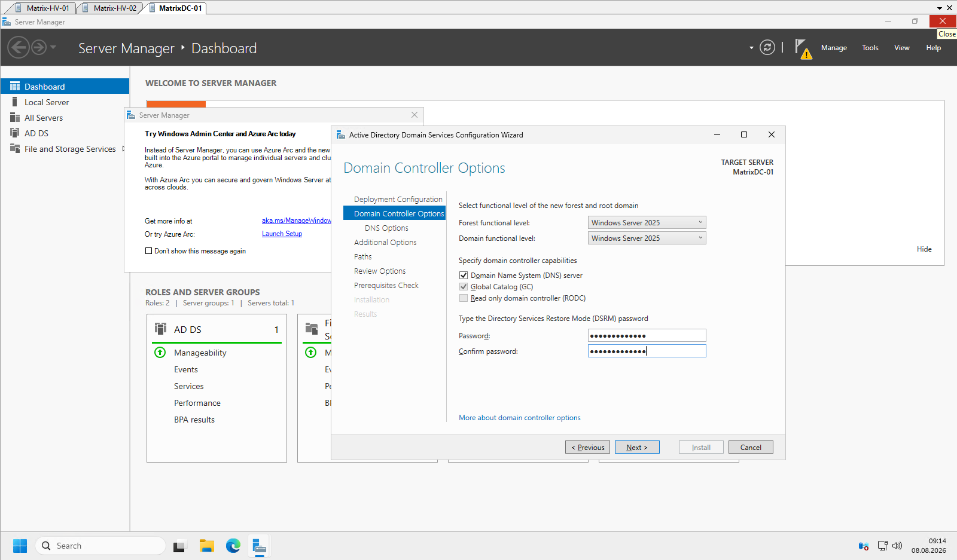Launch Microsoft Edge from the taskbar
This screenshot has height=560, width=957.
click(233, 546)
